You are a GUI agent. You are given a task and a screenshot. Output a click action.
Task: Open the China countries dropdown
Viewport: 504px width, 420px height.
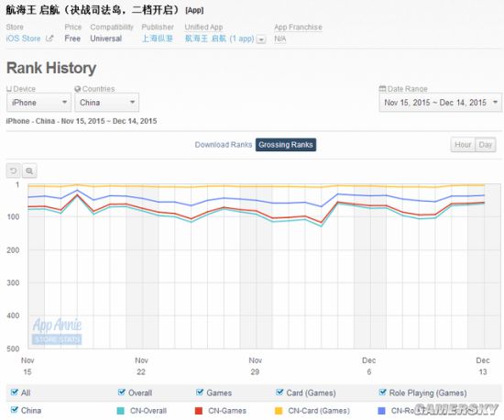coord(106,103)
